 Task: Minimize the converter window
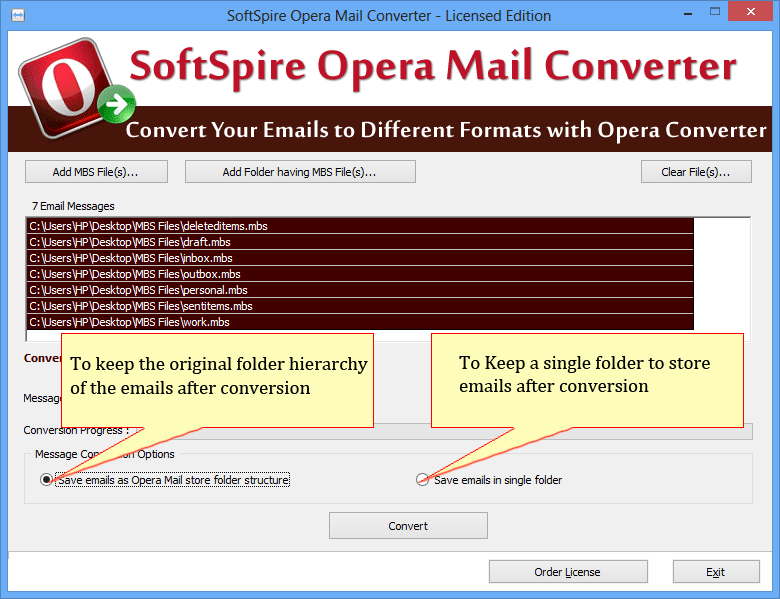coord(688,13)
